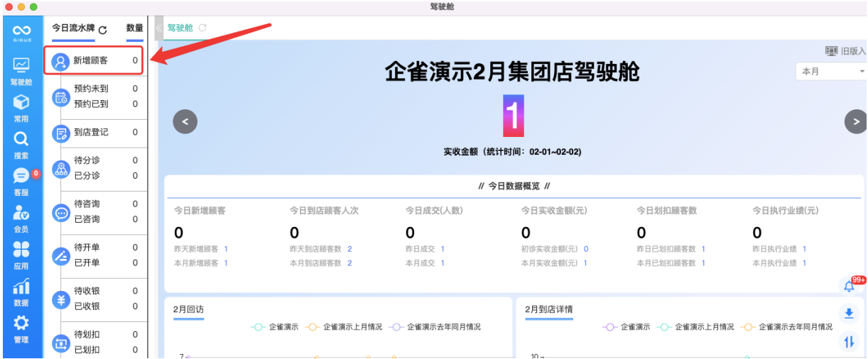Click the 咨询 chat icon
Screen dimensions: 868x359
[x=61, y=212]
